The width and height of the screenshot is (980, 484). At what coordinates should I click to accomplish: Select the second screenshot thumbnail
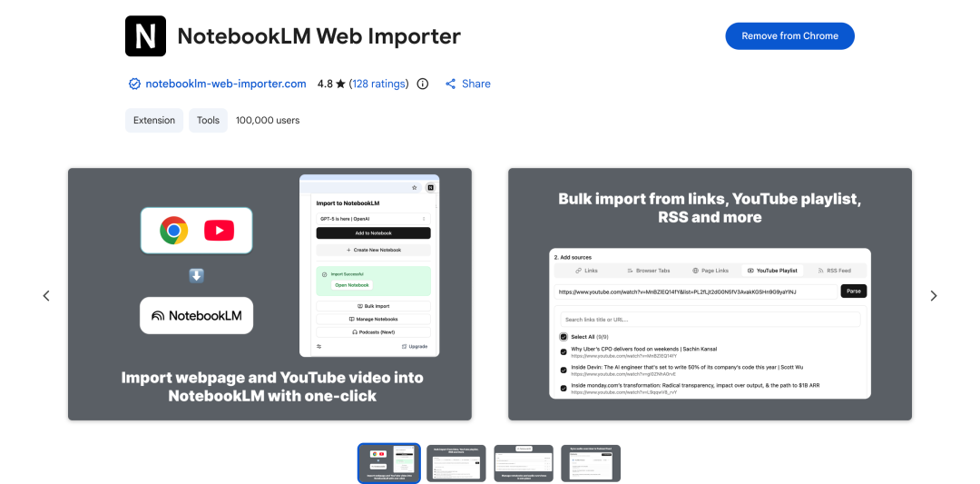click(456, 463)
